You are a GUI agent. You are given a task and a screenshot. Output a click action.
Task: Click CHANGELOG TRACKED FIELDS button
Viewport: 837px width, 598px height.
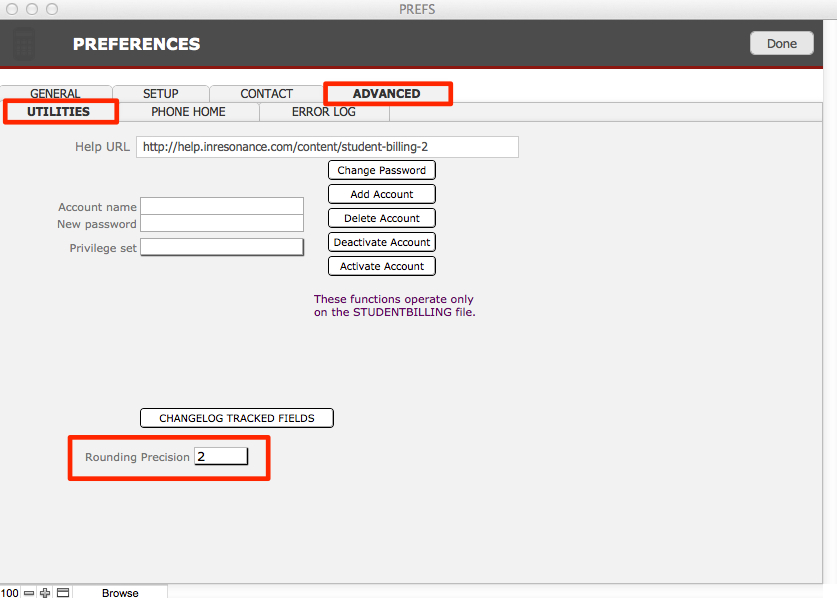tap(236, 418)
